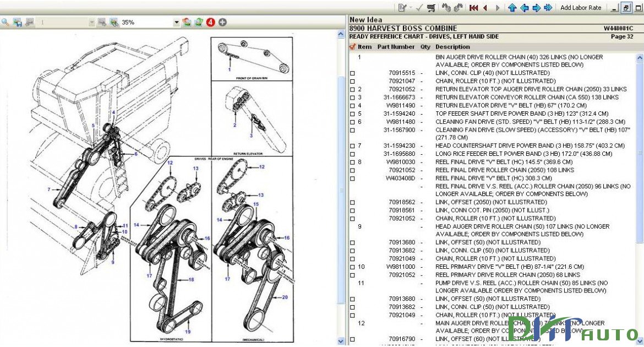This screenshot has height=347, width=644.
Task: Mark the checkbox for part W403408D
Action: (x=352, y=178)
